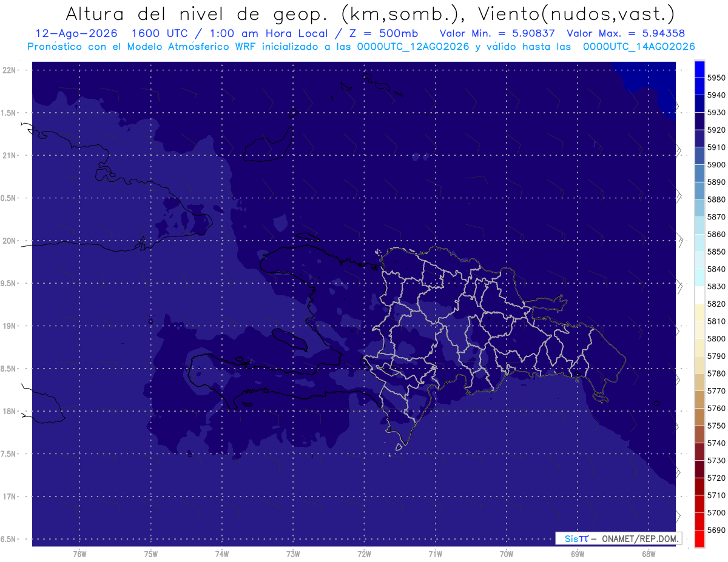Click the '5950' color scale value
Screen dimensions: 728x562
[716, 78]
